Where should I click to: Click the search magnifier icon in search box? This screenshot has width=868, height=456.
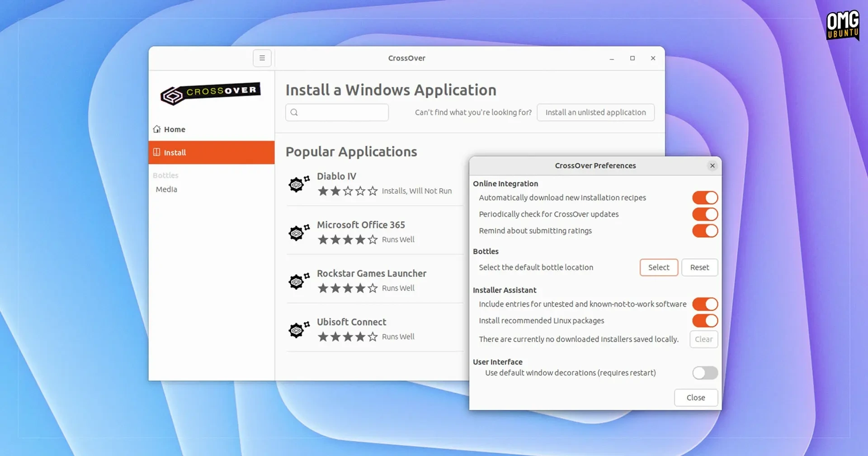pos(294,112)
